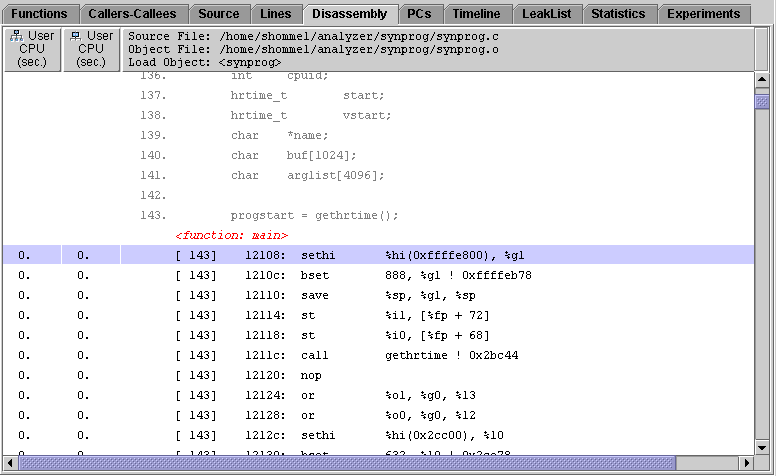The height and width of the screenshot is (476, 776).
Task: Click the horizontal scrollbar right arrow
Action: tap(747, 463)
